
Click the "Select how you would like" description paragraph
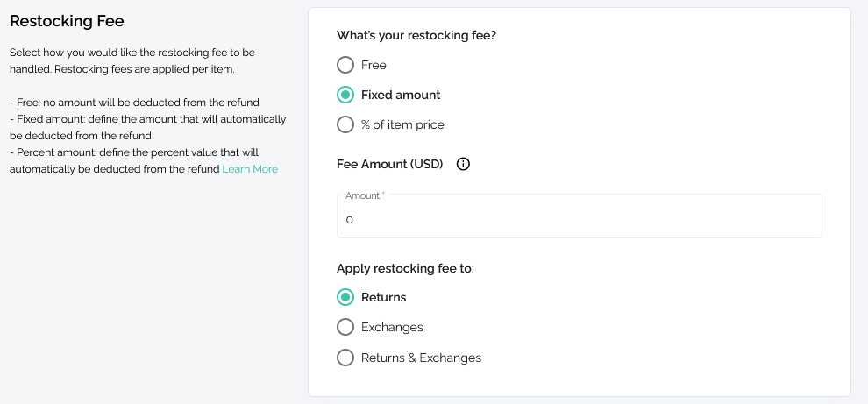(132, 60)
